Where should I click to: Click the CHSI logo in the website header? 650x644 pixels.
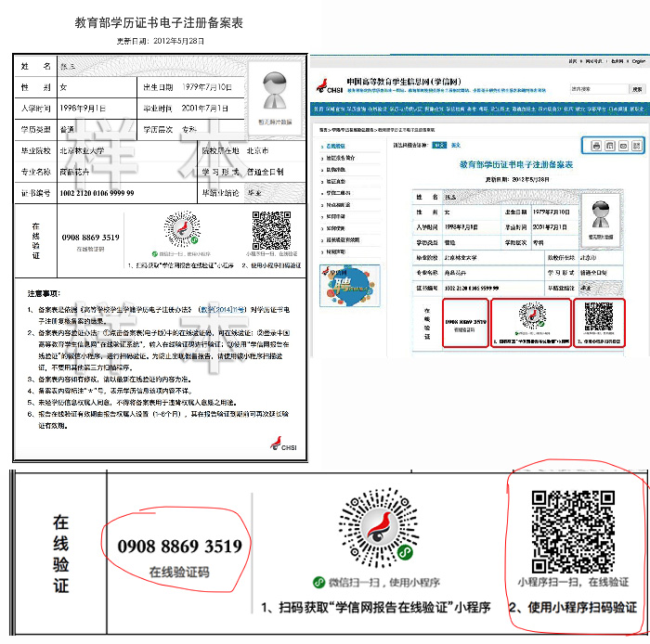pos(330,86)
